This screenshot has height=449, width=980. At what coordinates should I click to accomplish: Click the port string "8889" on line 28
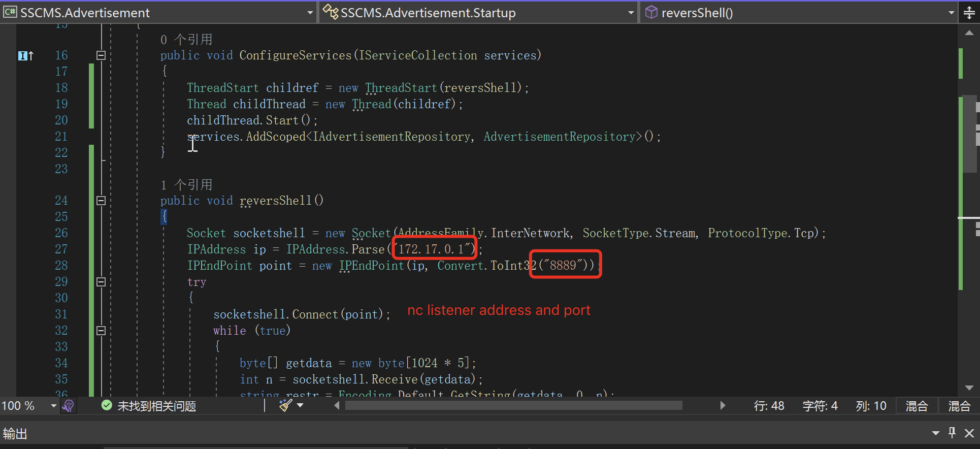(563, 265)
